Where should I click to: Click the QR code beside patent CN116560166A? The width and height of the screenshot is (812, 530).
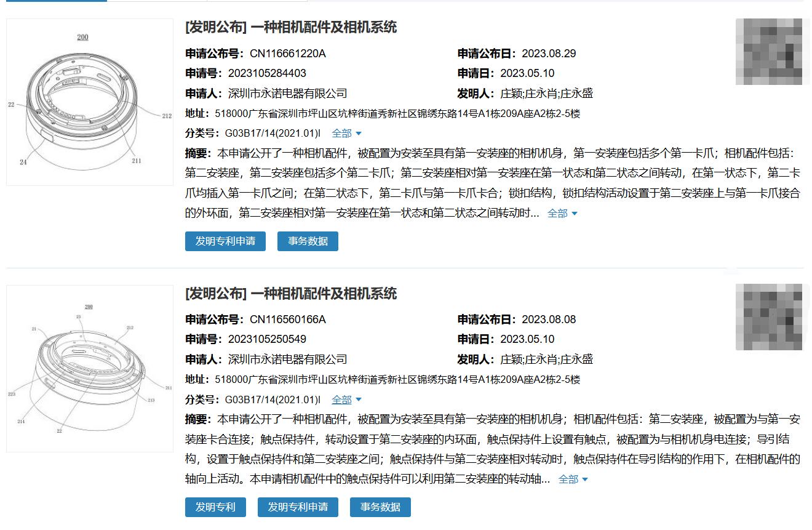point(768,318)
